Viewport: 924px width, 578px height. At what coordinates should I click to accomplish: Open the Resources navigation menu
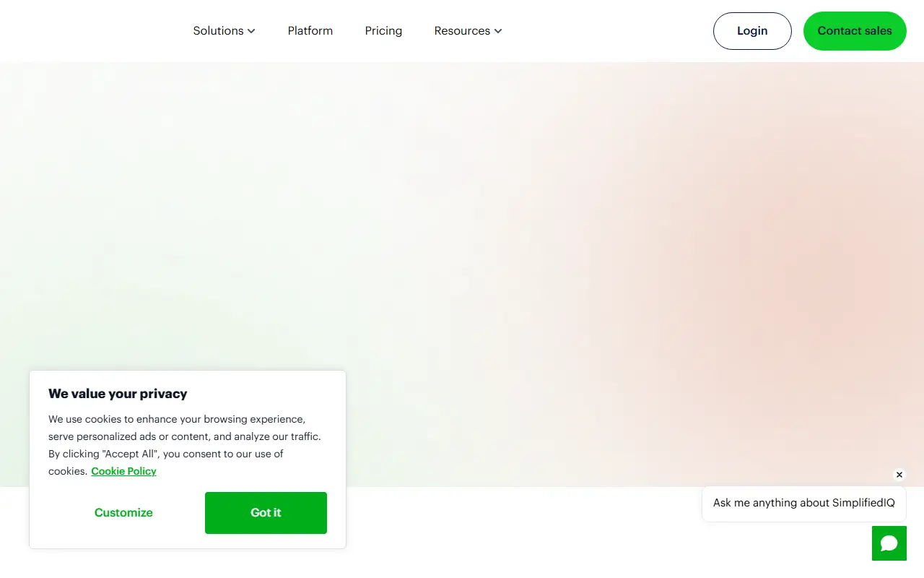point(468,31)
